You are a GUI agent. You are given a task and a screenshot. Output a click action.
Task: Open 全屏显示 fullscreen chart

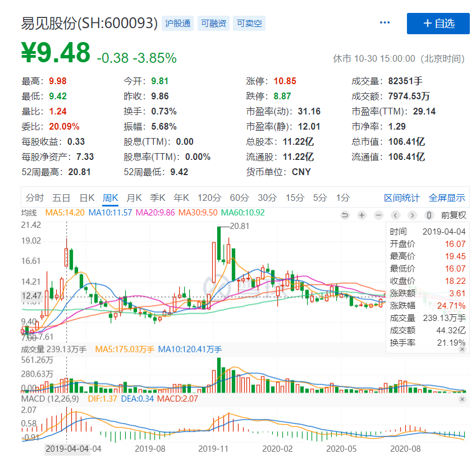447,198
